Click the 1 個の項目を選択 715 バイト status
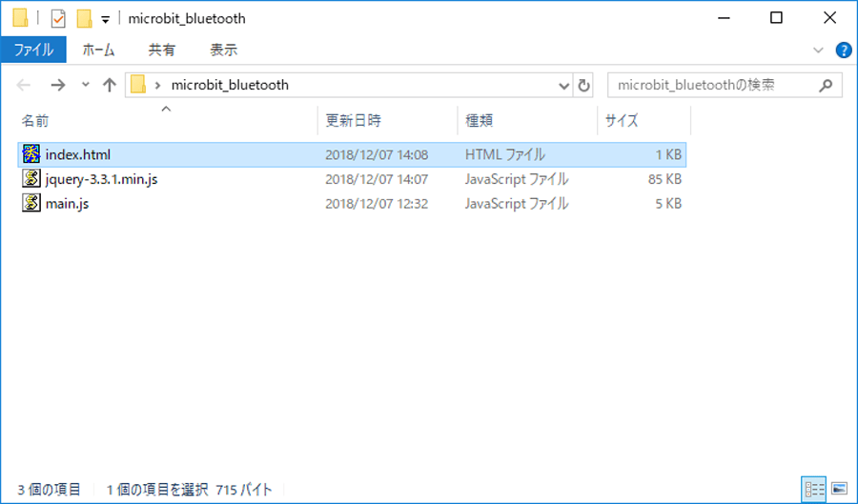Viewport: 858px width, 504px height. pos(189,490)
